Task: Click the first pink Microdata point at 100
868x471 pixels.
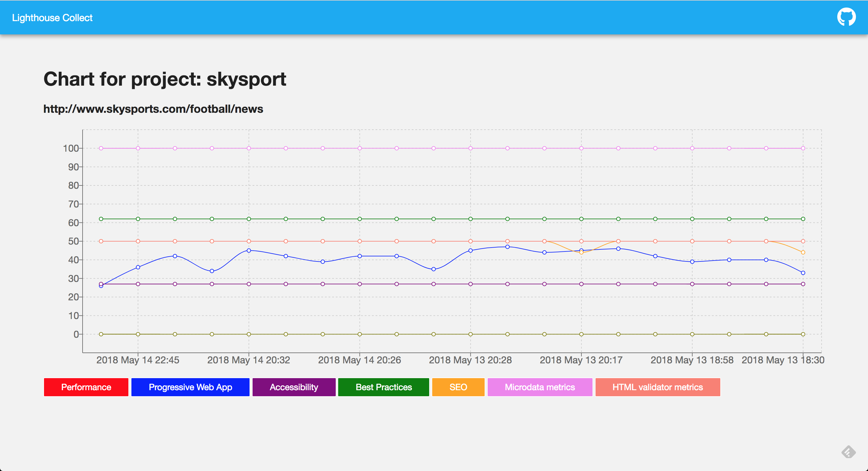Action: point(101,148)
